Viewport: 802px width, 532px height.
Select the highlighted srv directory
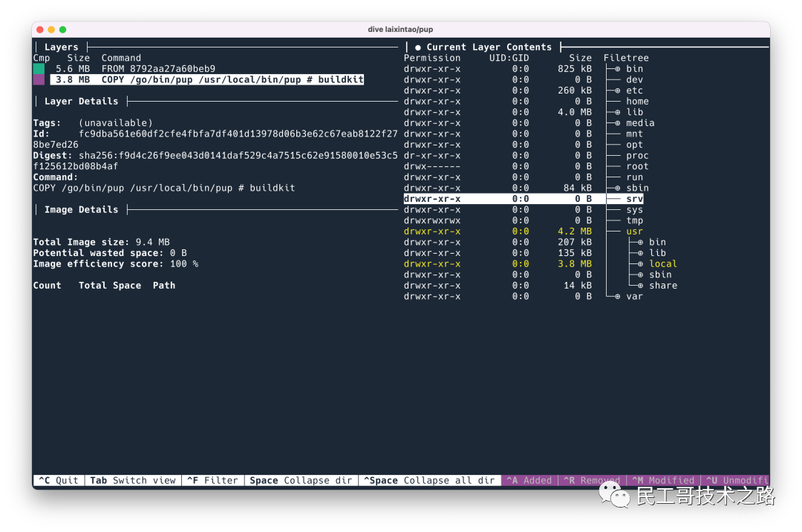tap(634, 199)
